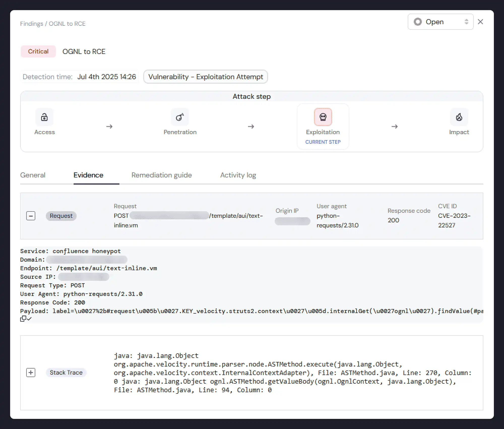Collapse the Request evidence row
The width and height of the screenshot is (504, 429).
click(x=31, y=216)
